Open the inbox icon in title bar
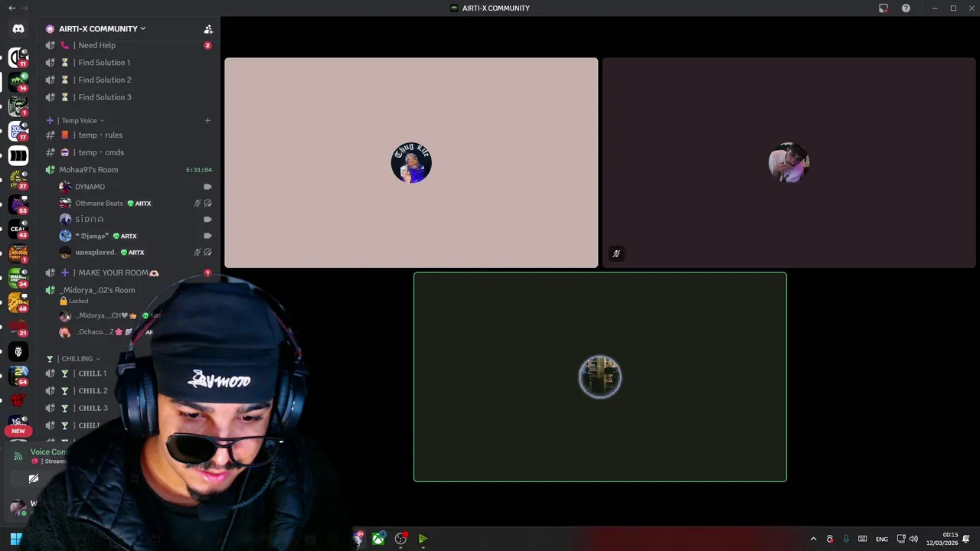 click(884, 8)
